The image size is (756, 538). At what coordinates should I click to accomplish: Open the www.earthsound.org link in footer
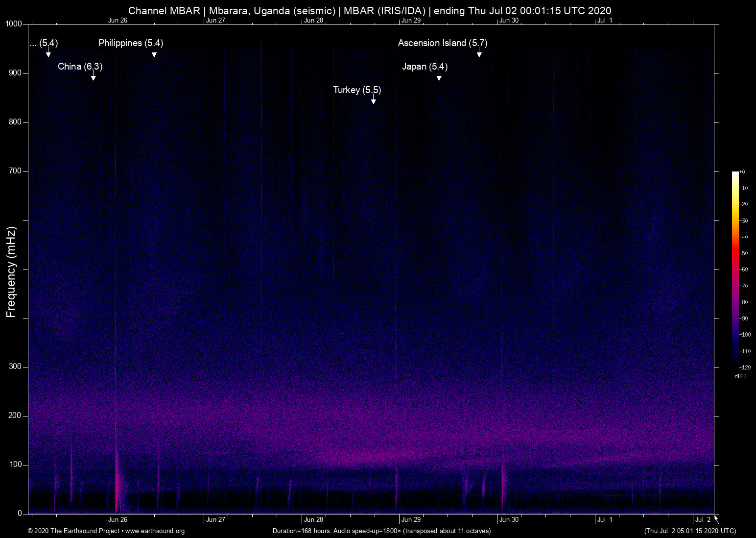coord(155,531)
